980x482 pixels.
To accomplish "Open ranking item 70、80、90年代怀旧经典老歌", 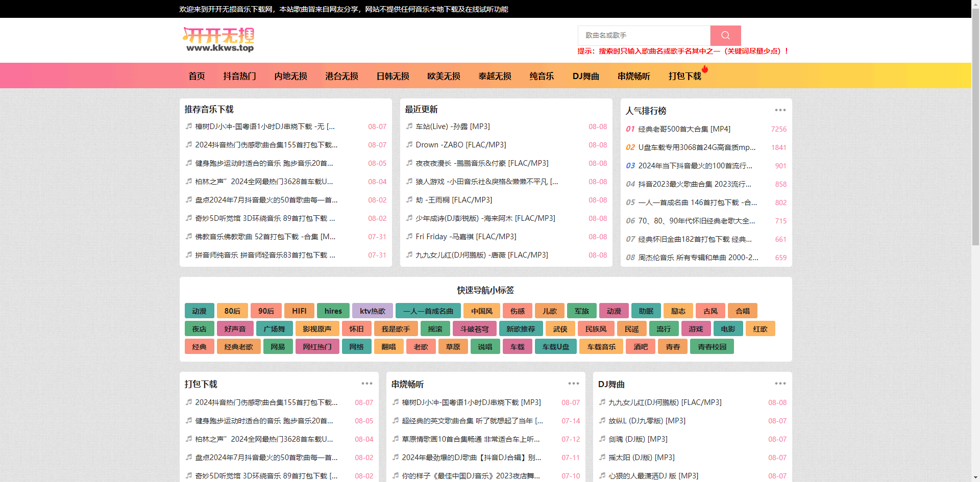I will point(696,220).
